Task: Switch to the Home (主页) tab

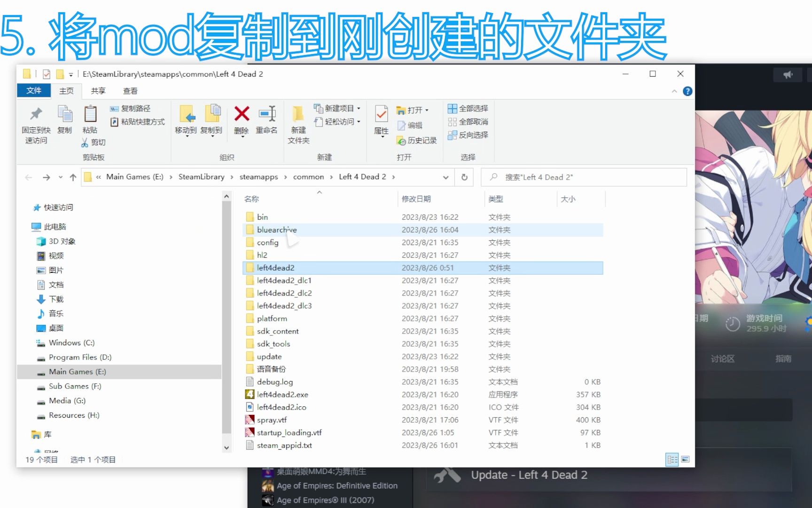Action: [66, 91]
